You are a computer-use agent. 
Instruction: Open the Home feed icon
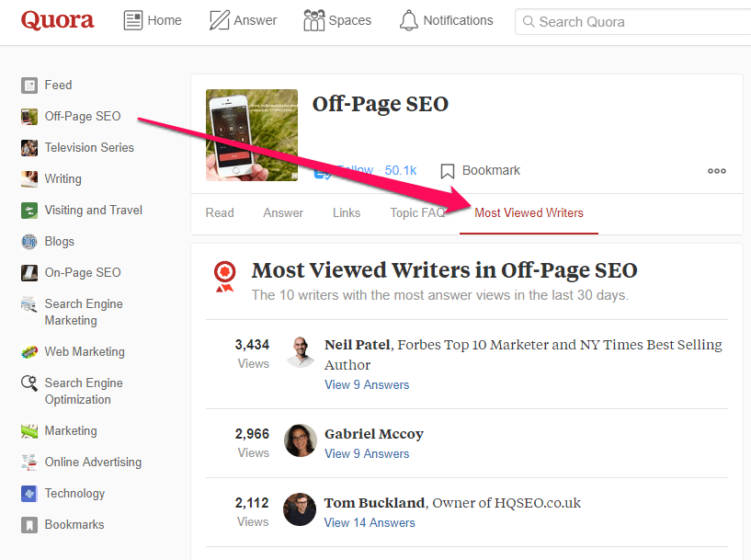132,20
